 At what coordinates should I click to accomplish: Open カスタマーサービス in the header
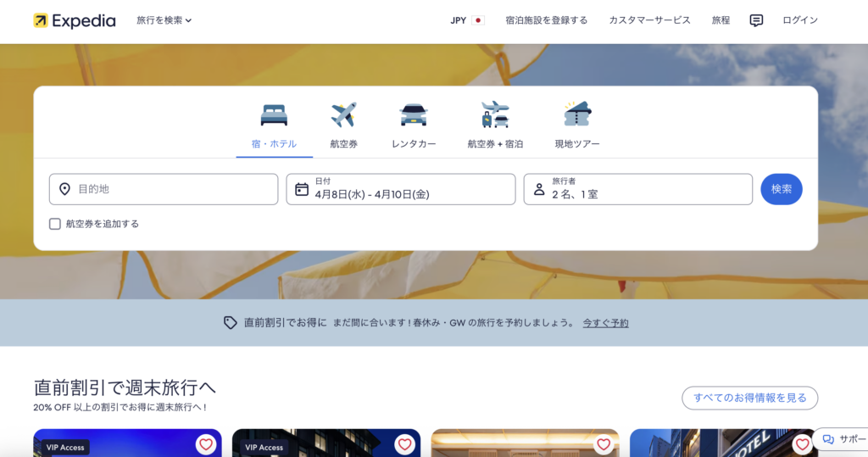[x=649, y=20]
